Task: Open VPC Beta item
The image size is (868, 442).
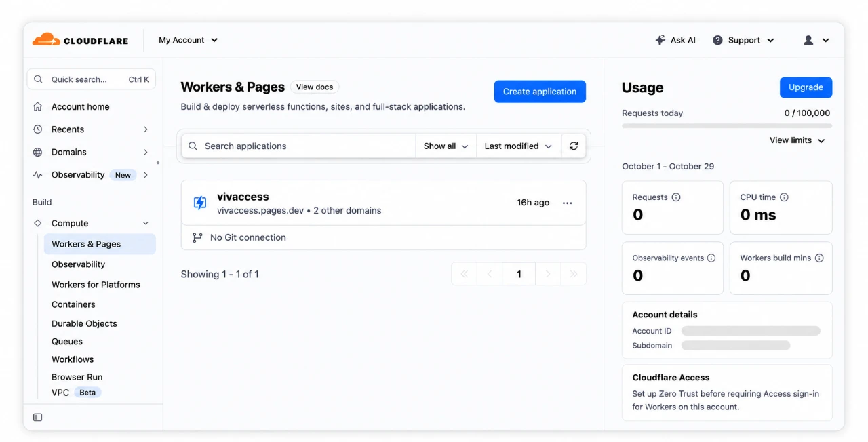Action: (x=76, y=393)
